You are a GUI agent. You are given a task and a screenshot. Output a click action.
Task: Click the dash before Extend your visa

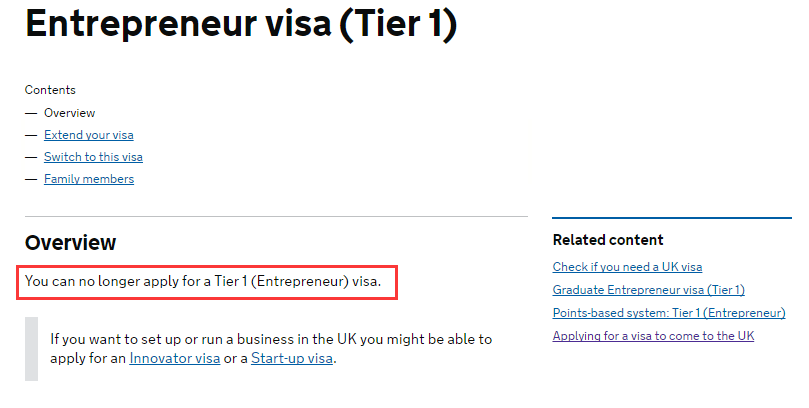click(31, 135)
